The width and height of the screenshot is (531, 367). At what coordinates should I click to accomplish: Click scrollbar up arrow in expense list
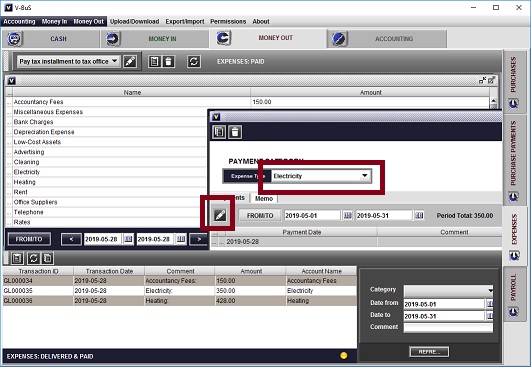(493, 101)
